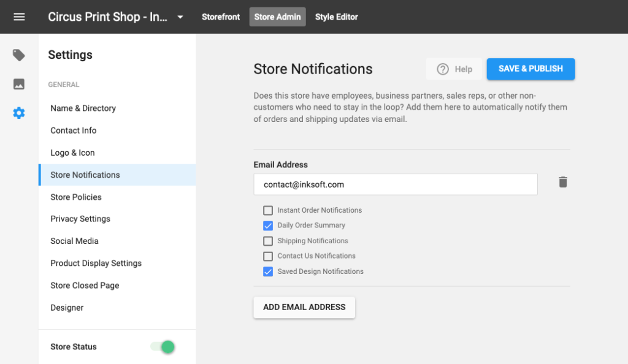Go to Store Closed Page settings

click(117, 286)
